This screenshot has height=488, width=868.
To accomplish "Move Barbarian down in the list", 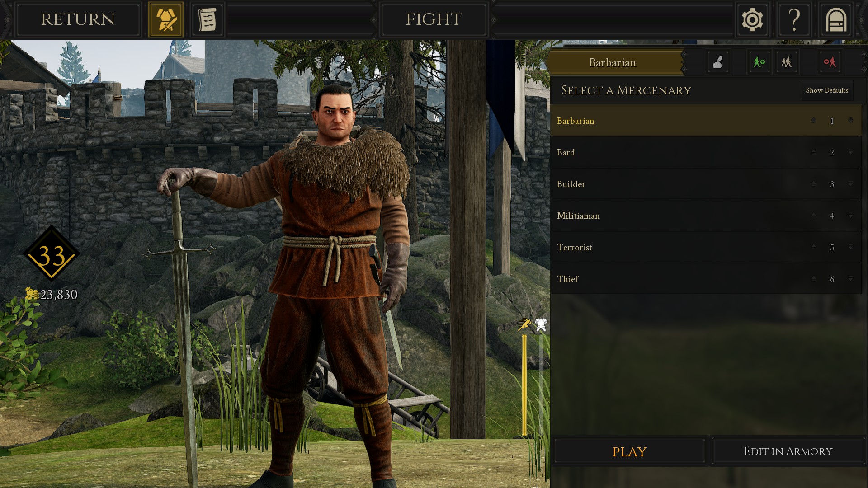I will (850, 121).
